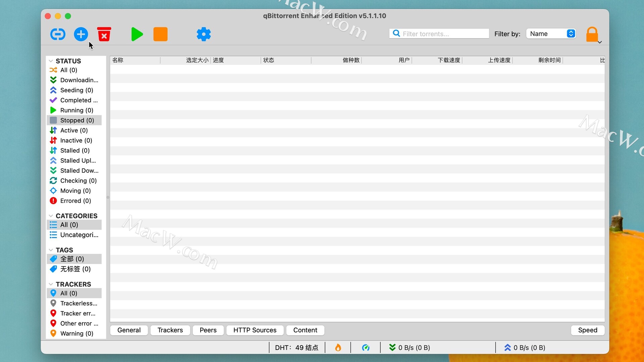
Task: Open the Content tab
Action: click(x=305, y=330)
